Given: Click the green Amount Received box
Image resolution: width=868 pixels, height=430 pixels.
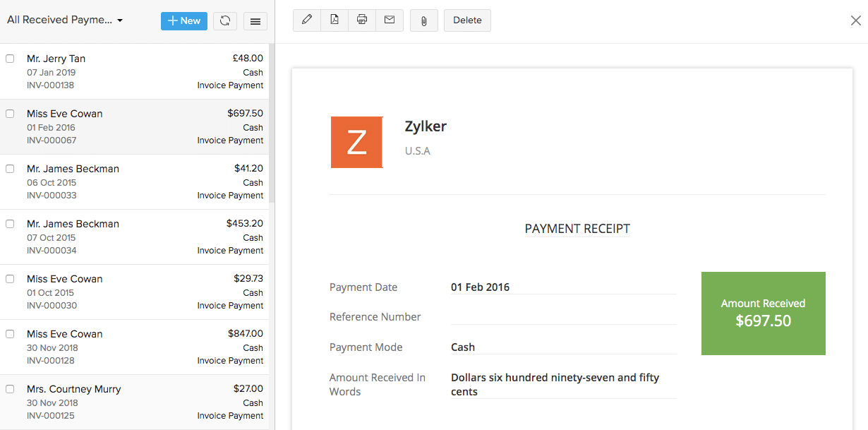Looking at the screenshot, I should tap(763, 313).
